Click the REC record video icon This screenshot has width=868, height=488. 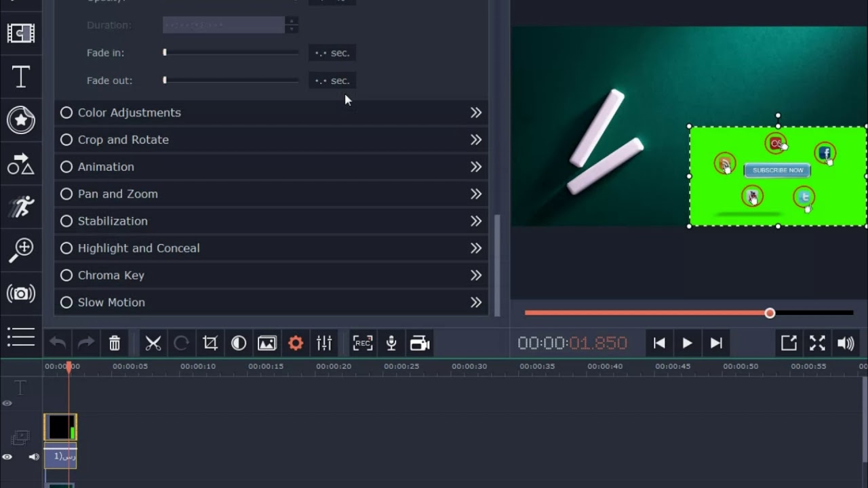(x=363, y=344)
